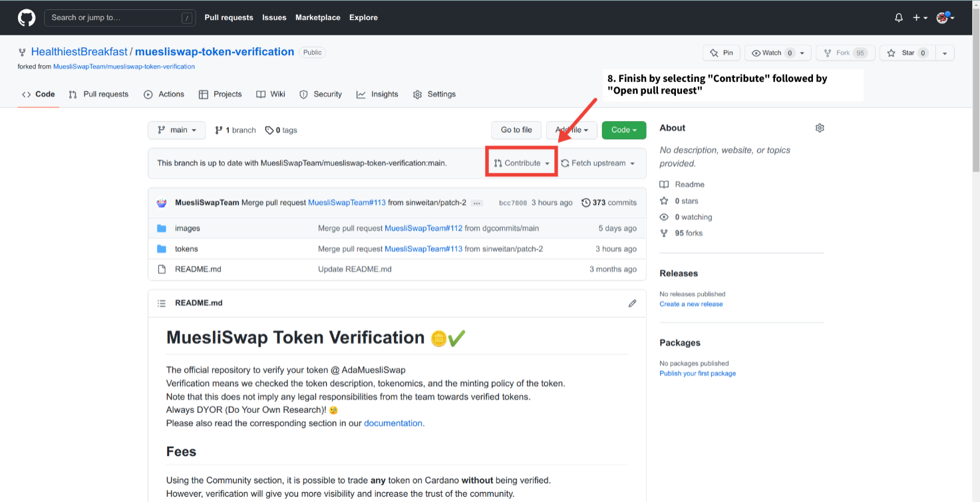Open the 373 commits history
The width and height of the screenshot is (980, 502).
pos(609,203)
